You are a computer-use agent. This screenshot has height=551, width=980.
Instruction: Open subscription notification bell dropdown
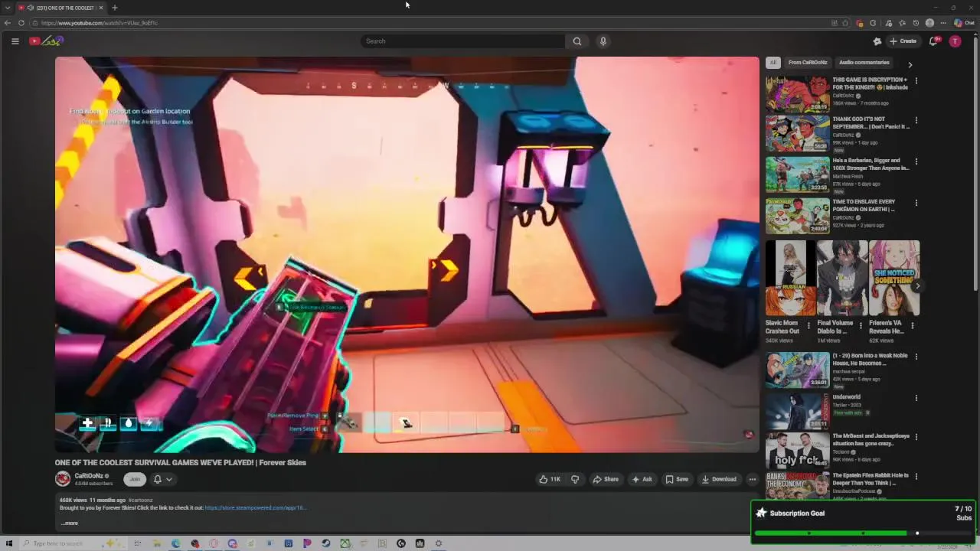[x=162, y=479]
